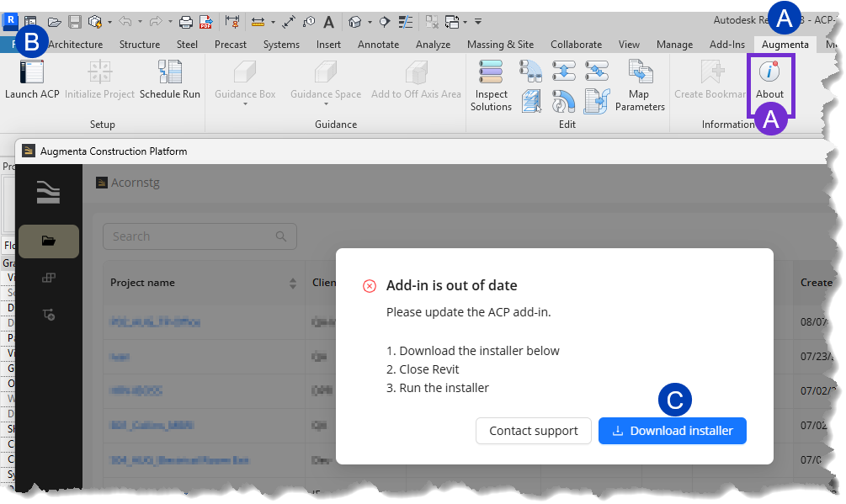The height and width of the screenshot is (504, 846).
Task: Click the Download installer button
Action: click(673, 432)
